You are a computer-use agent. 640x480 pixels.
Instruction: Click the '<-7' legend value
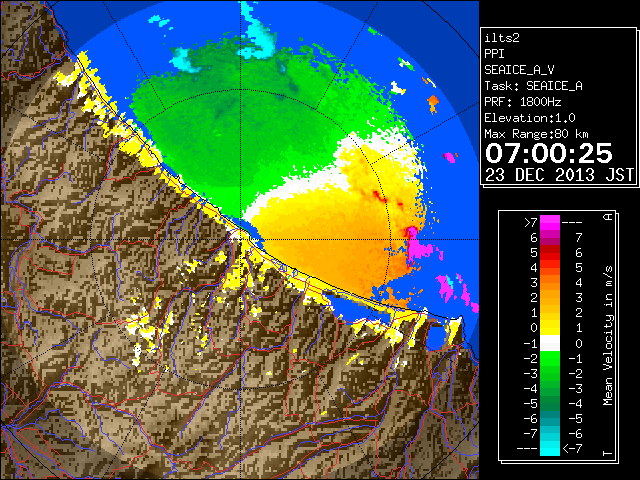572,449
